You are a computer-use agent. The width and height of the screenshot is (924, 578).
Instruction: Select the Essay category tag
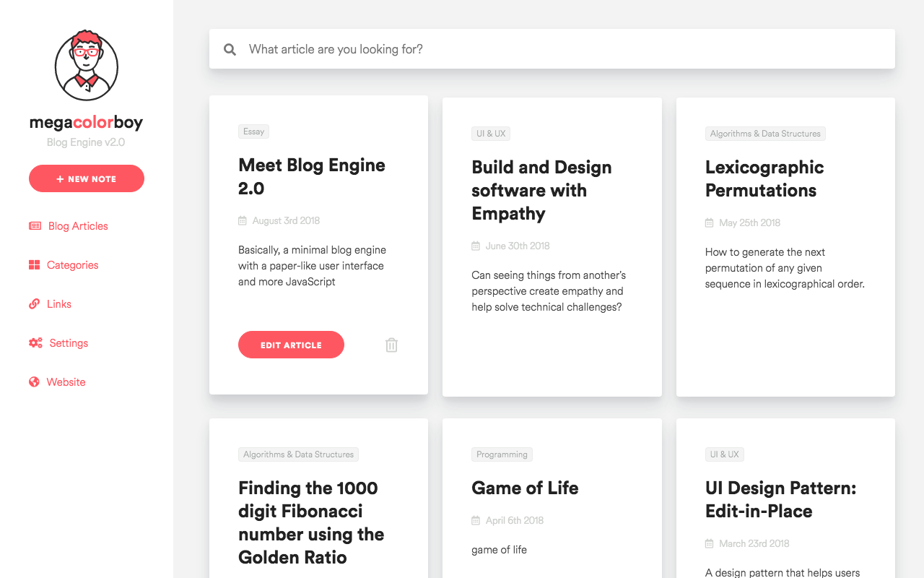(x=253, y=131)
